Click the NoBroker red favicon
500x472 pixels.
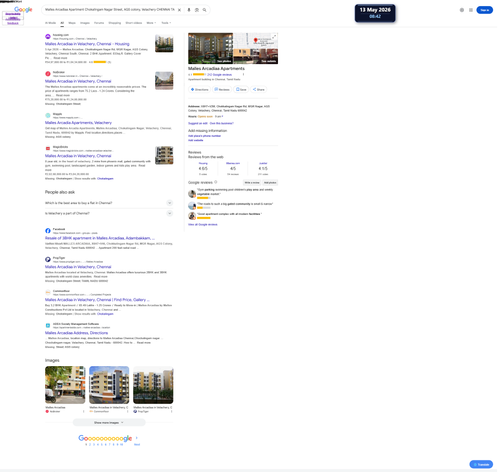tap(48, 74)
